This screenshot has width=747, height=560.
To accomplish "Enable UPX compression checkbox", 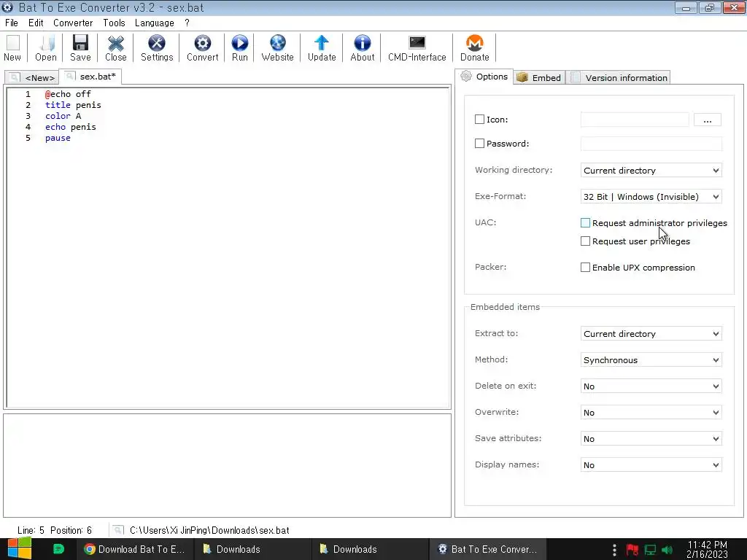I will (586, 267).
